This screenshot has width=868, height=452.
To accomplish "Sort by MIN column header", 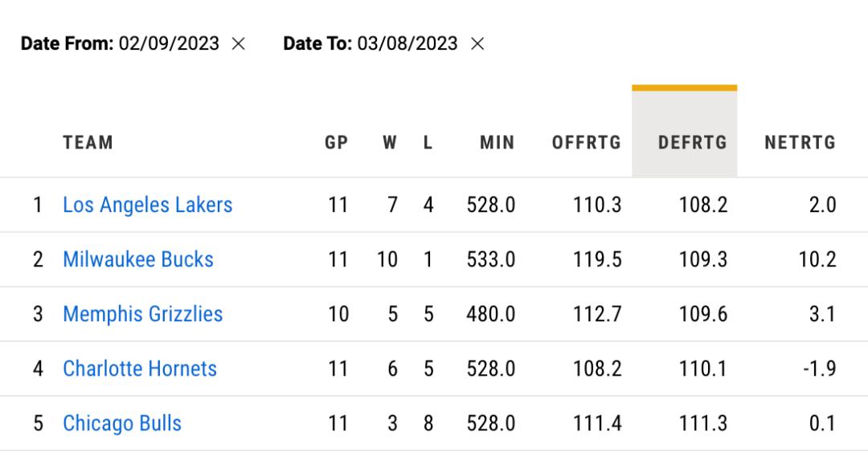I will (497, 143).
